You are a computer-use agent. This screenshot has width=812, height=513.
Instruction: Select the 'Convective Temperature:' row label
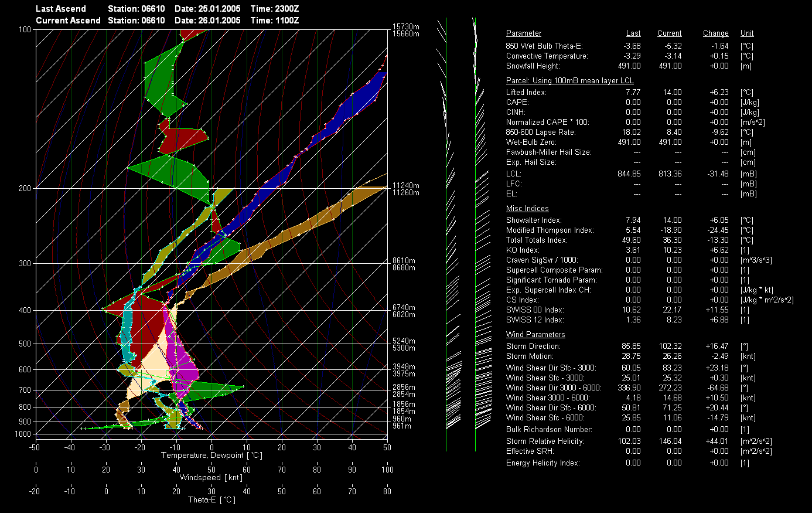click(547, 56)
